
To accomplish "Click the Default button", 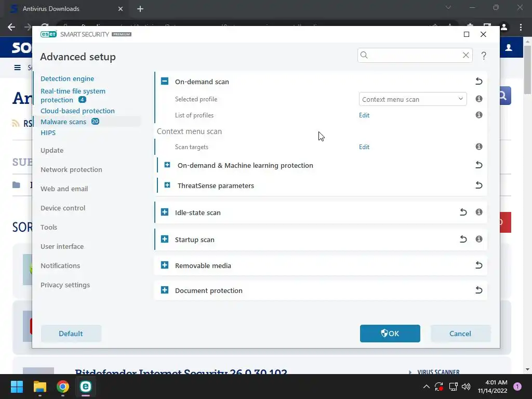I will pos(71,334).
